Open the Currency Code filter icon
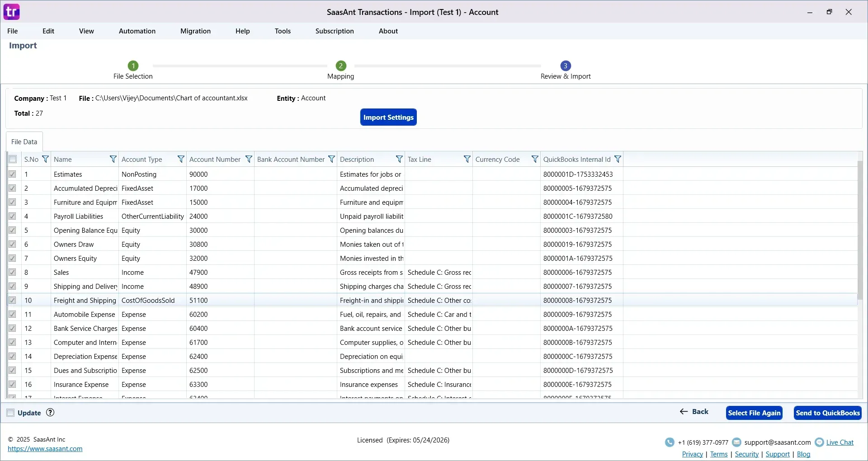The image size is (868, 461). point(535,159)
